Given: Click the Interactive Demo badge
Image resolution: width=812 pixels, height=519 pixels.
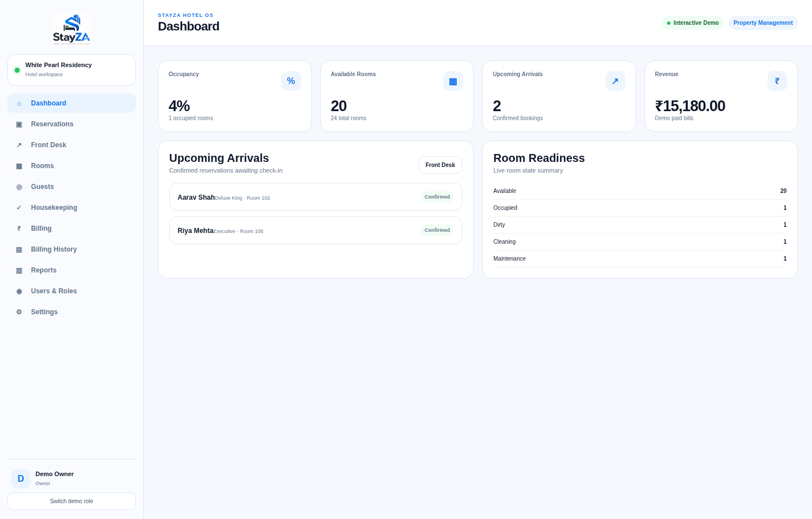Looking at the screenshot, I should (692, 23).
